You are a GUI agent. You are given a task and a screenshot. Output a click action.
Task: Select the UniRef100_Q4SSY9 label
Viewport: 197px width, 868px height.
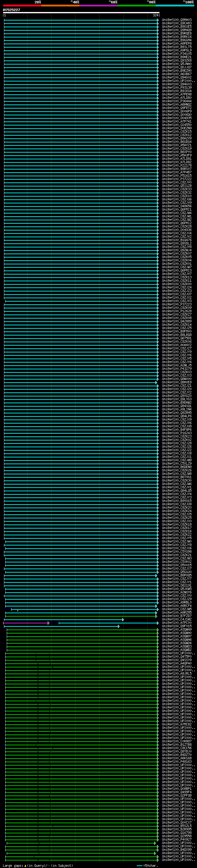pyautogui.click(x=177, y=660)
